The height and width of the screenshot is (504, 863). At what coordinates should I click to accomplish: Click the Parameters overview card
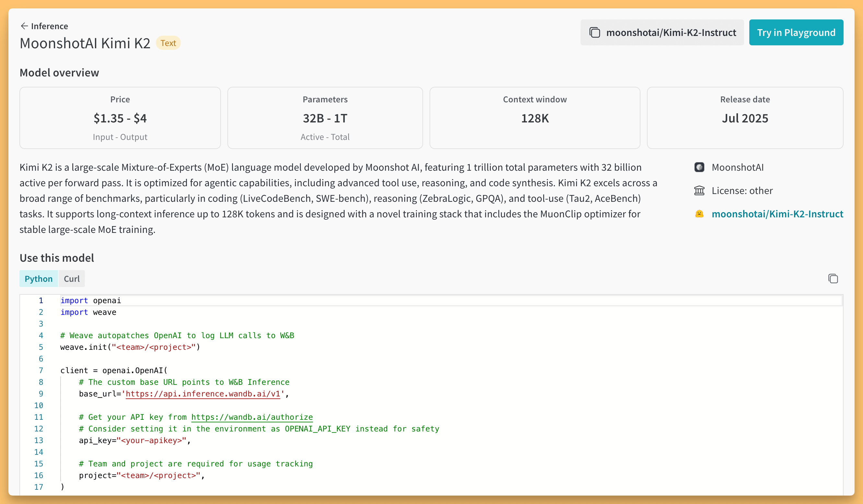(x=325, y=118)
